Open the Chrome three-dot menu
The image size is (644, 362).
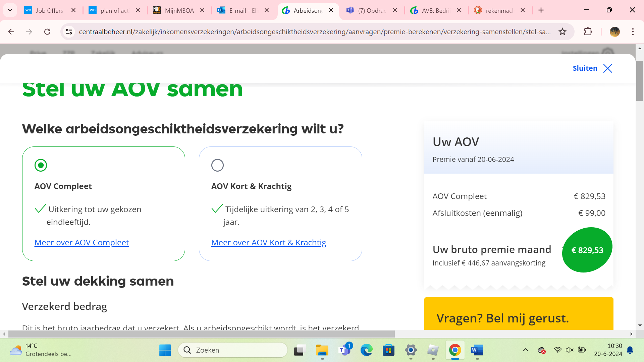coord(633,32)
